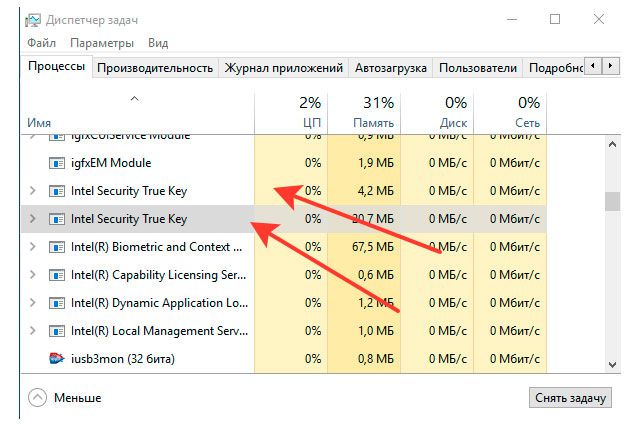
Task: Open the Файл menu
Action: (x=41, y=43)
